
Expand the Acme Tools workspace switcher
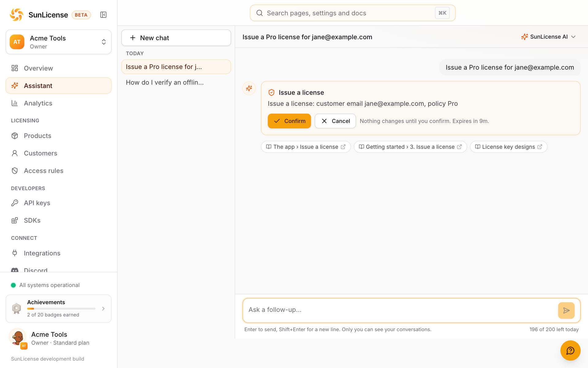coord(58,42)
